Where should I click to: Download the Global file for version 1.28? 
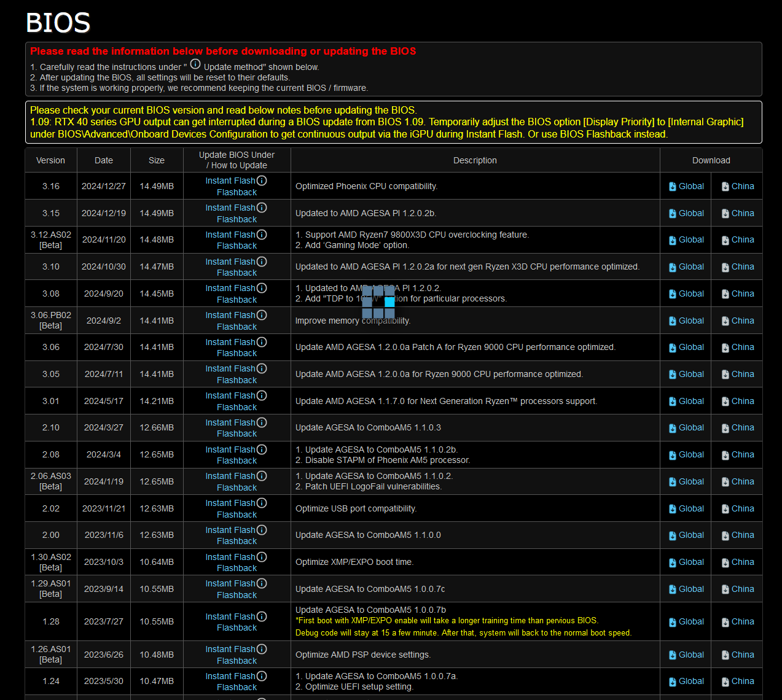[x=691, y=621]
